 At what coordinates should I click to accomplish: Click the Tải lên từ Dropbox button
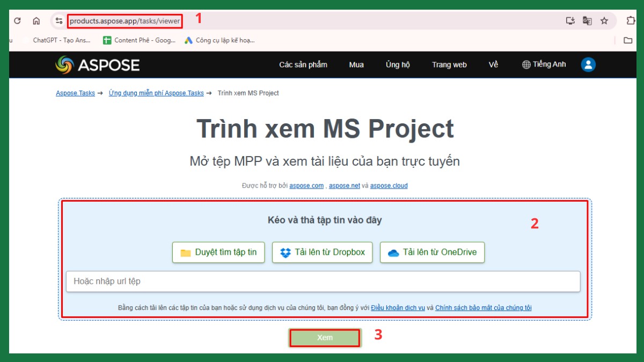coord(323,253)
